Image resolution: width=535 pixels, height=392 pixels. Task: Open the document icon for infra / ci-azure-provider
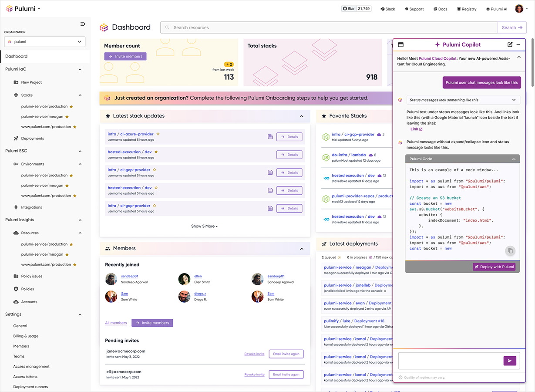tap(270, 137)
